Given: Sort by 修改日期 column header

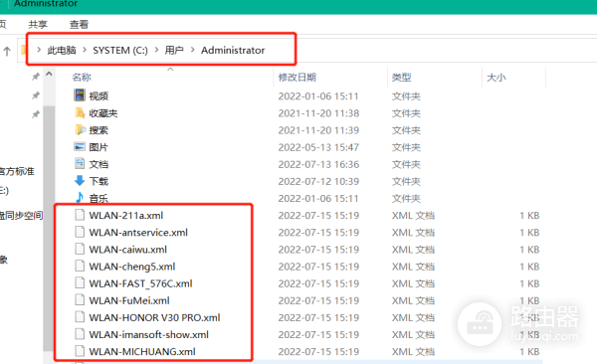Looking at the screenshot, I should (297, 78).
